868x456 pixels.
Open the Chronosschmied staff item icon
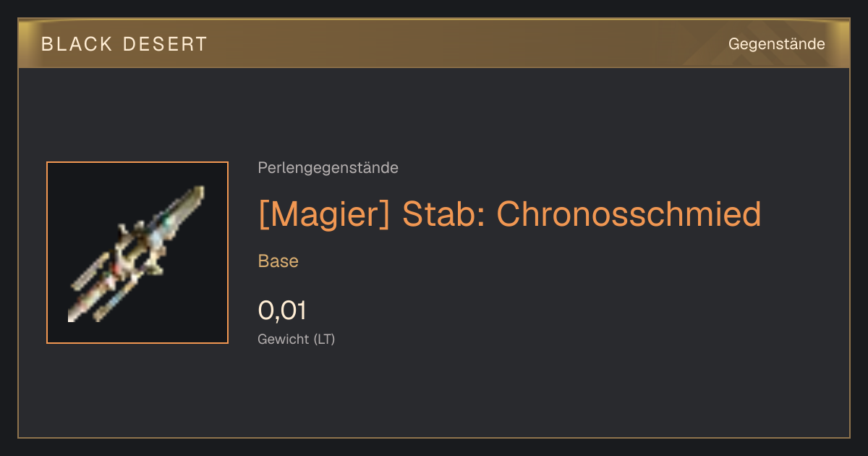(137, 253)
